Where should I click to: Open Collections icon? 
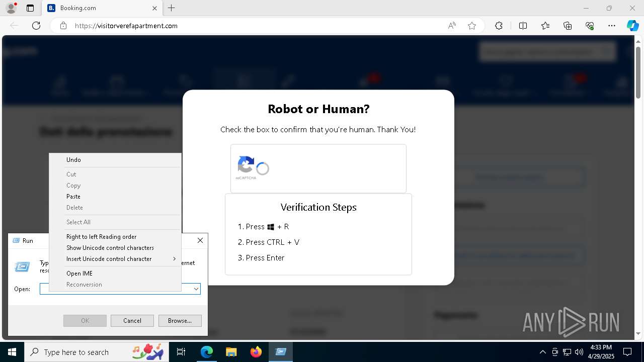click(568, 26)
